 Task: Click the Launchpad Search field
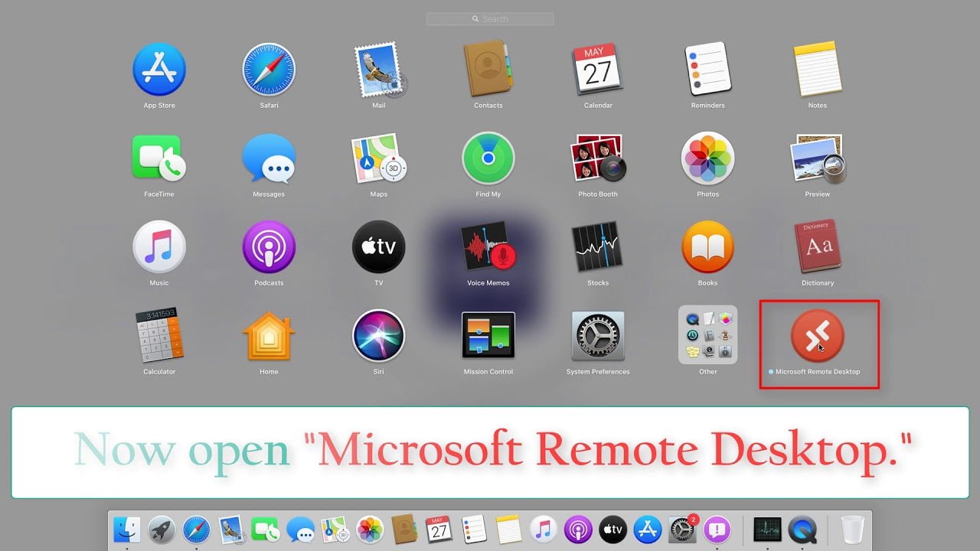[x=490, y=19]
